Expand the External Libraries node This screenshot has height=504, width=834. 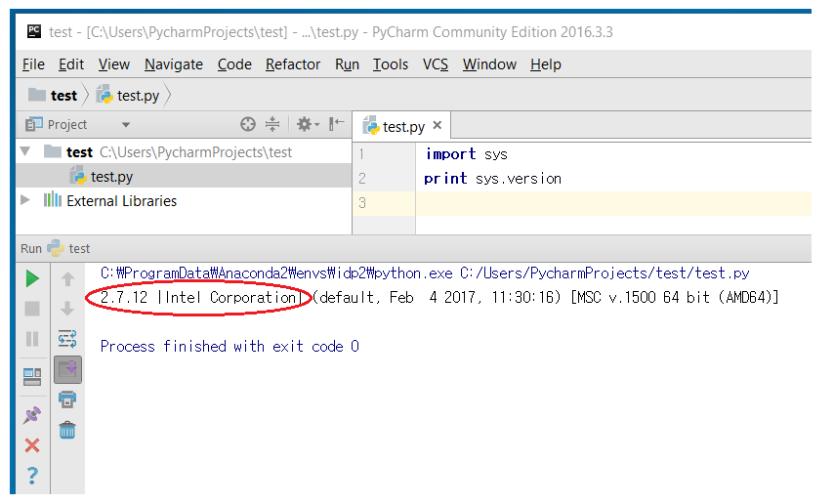click(25, 200)
